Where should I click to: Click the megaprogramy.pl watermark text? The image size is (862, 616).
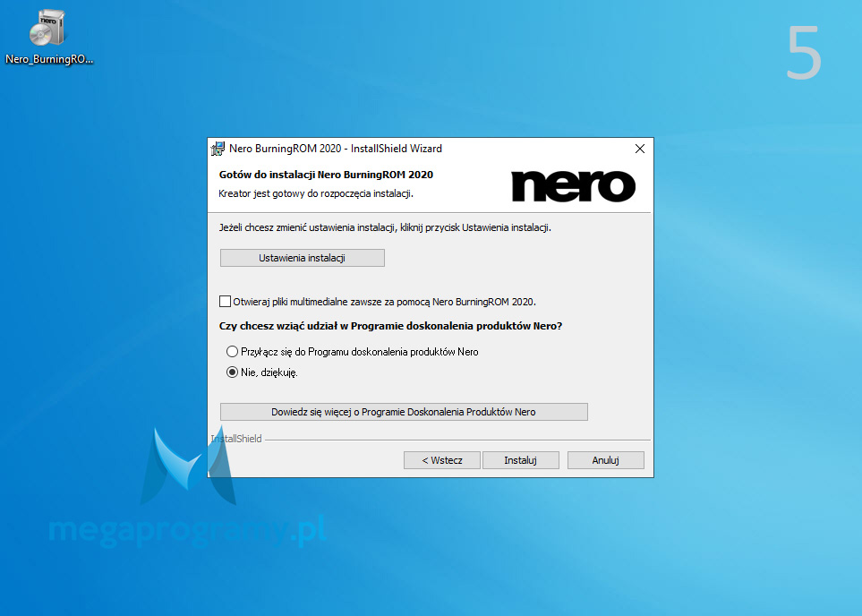188,530
